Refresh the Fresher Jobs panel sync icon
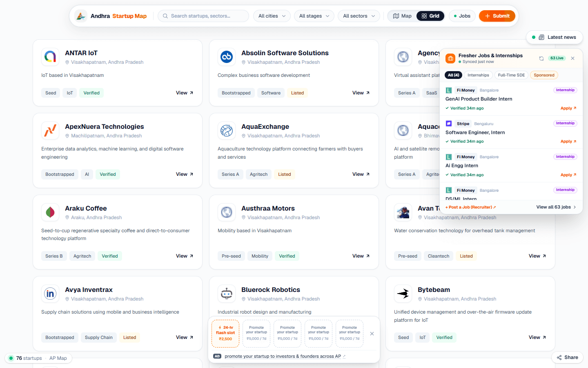588x368 pixels. 541,58
